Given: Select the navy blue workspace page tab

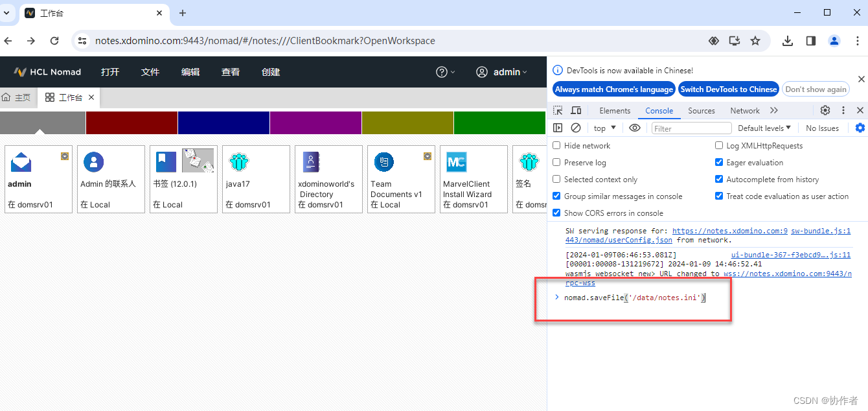Looking at the screenshot, I should [223, 123].
